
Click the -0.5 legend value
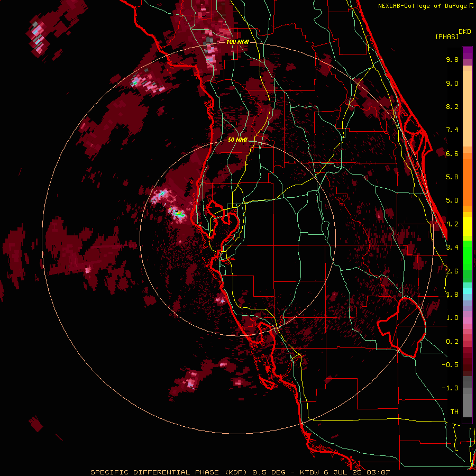tap(450, 364)
